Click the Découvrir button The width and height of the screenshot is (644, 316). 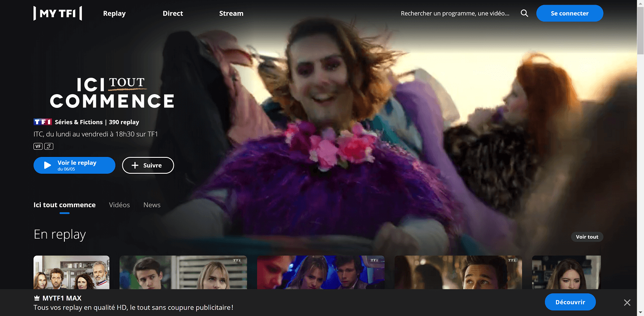[x=570, y=302]
